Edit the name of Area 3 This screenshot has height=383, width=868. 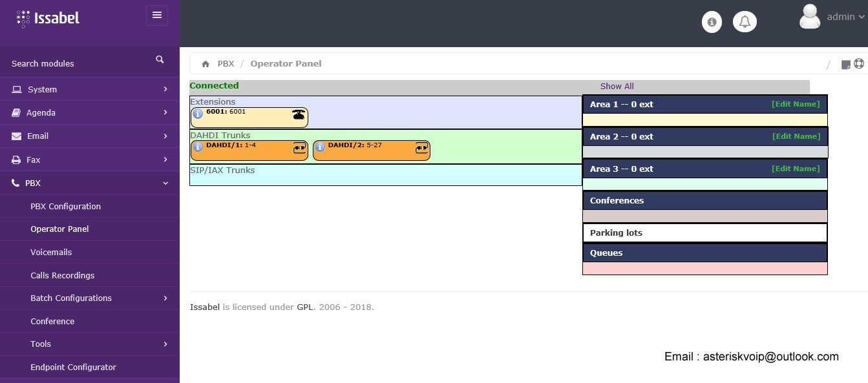point(796,169)
